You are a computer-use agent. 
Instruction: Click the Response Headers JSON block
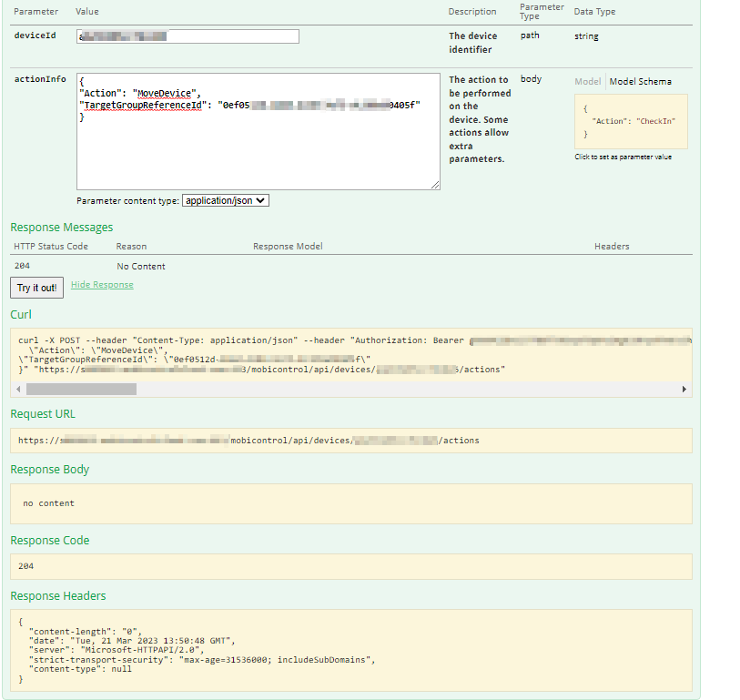(x=350, y=649)
